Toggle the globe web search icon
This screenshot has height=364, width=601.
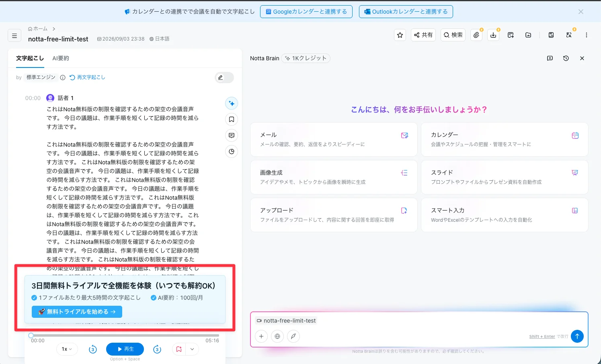(x=277, y=336)
